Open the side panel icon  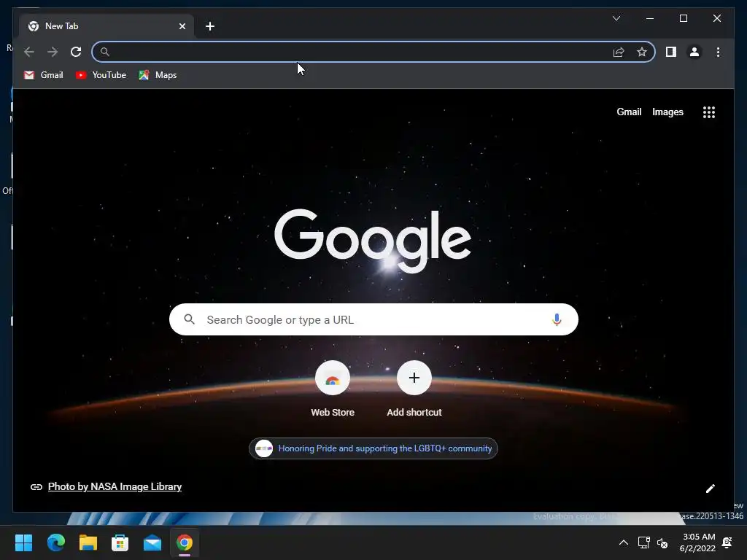[x=671, y=52]
